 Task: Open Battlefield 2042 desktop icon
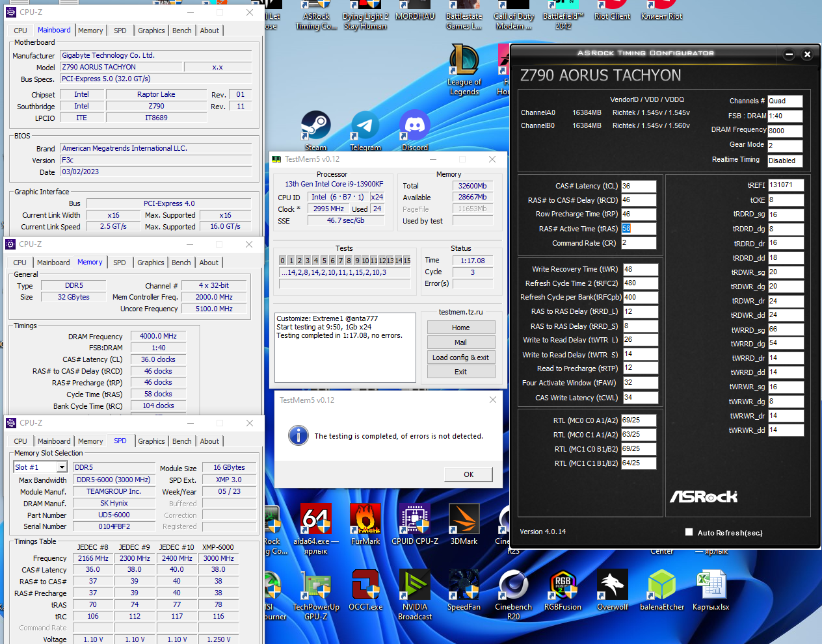(563, 16)
